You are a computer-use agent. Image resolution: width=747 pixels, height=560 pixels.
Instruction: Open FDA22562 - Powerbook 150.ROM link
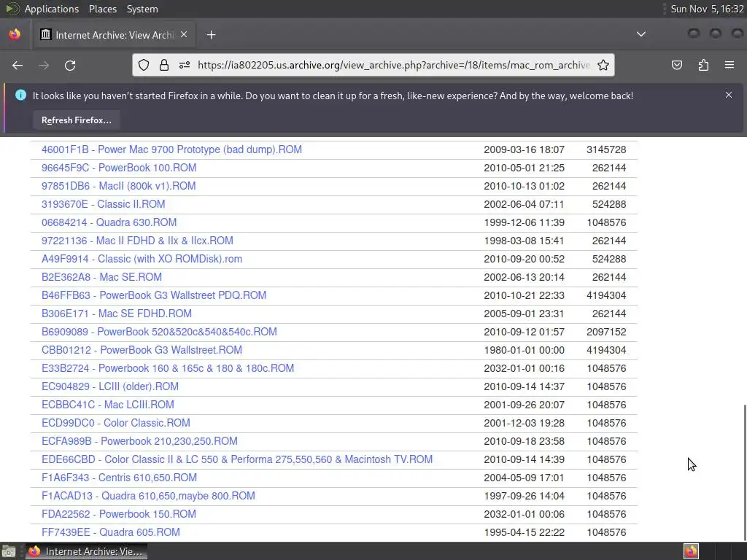coord(119,514)
